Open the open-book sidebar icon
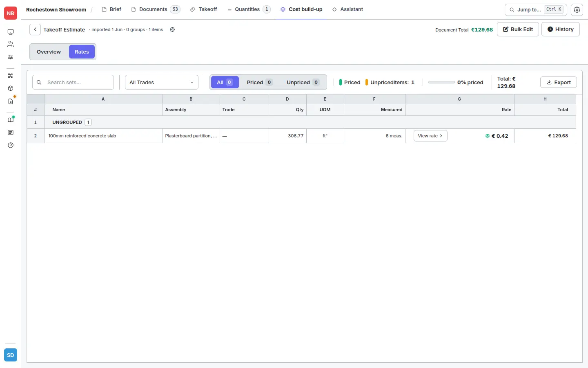The image size is (588, 368). (11, 120)
